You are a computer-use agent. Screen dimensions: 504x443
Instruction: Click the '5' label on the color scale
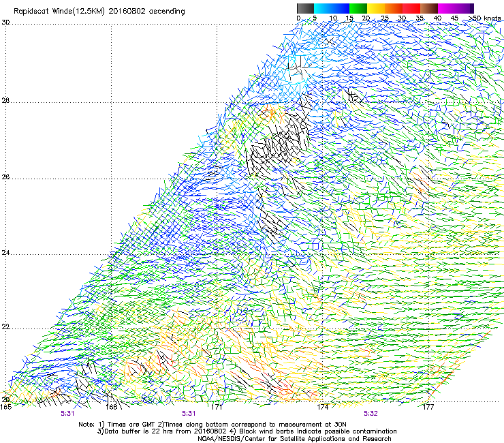click(x=315, y=18)
